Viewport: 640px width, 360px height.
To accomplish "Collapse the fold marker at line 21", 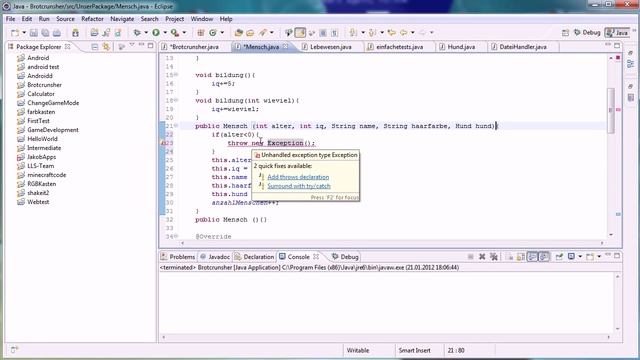I will point(176,126).
